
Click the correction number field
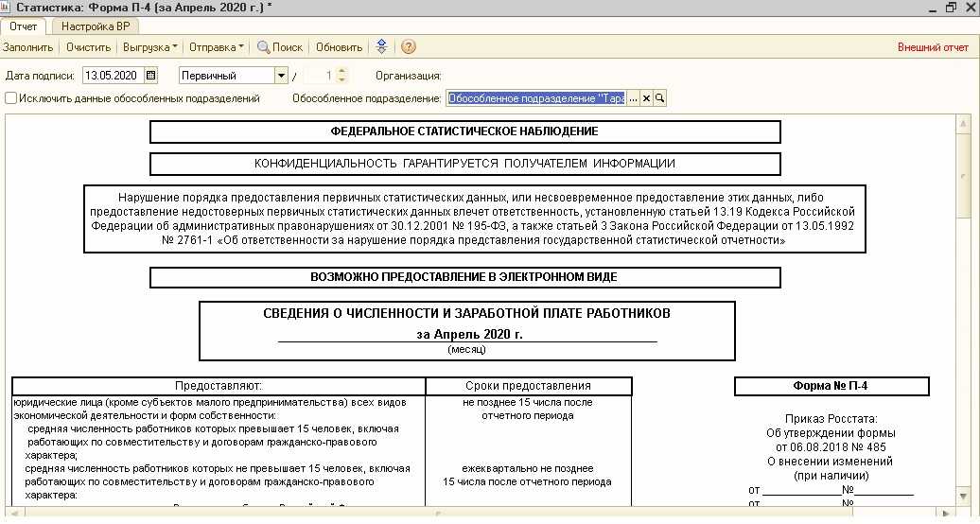click(320, 76)
